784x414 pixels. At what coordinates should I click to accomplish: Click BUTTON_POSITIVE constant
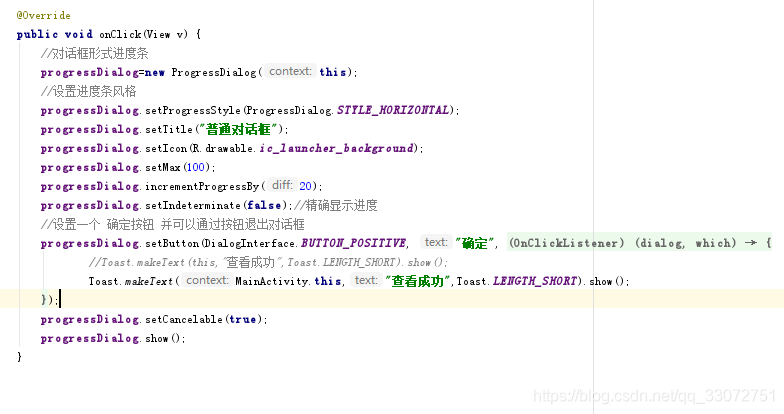point(354,243)
